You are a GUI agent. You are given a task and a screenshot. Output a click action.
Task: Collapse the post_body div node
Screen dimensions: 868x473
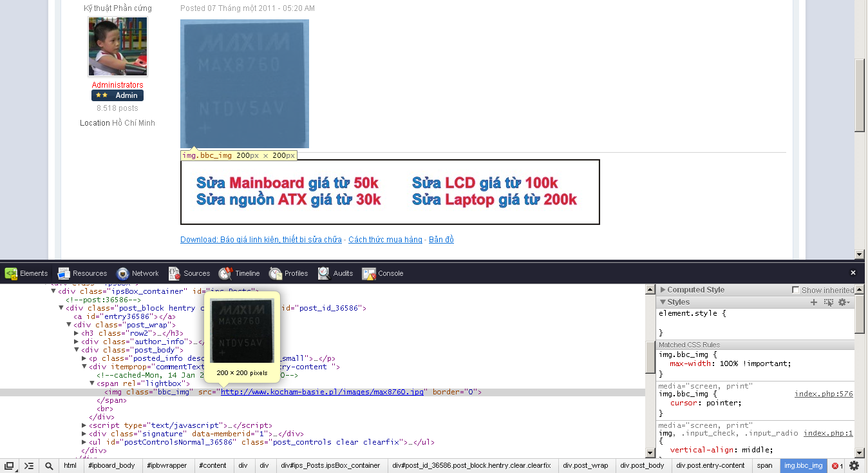tap(77, 350)
